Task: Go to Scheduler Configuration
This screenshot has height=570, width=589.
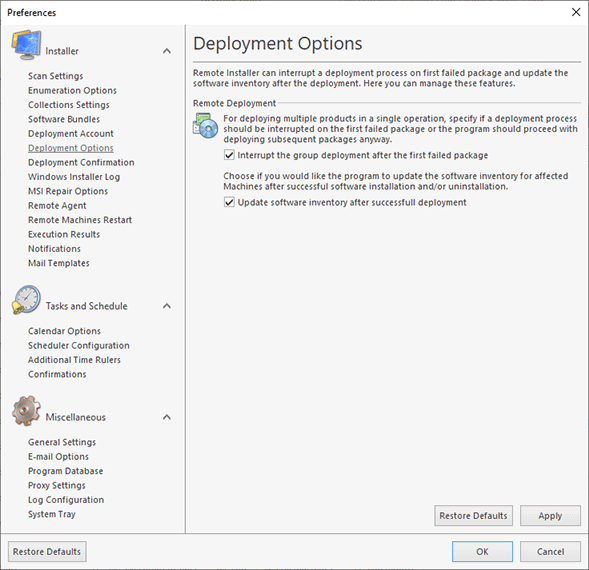Action: tap(79, 345)
